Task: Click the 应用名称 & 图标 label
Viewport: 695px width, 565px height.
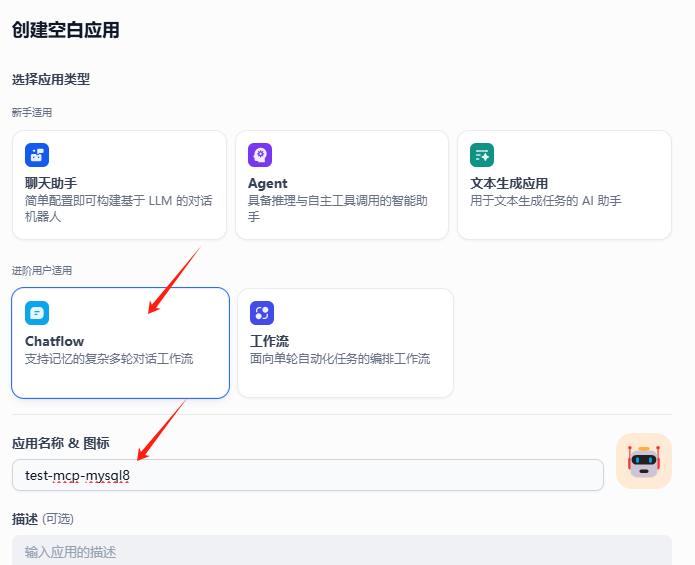Action: coord(60,443)
